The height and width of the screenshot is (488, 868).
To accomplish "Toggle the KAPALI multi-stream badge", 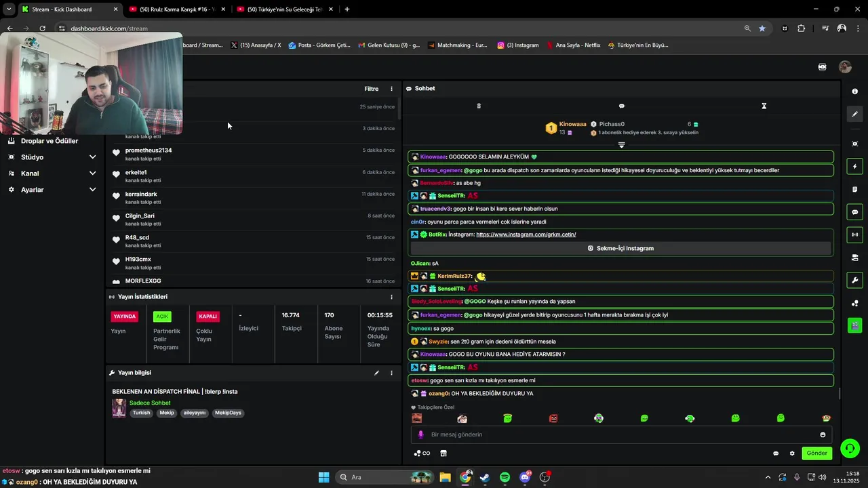I will point(208,317).
